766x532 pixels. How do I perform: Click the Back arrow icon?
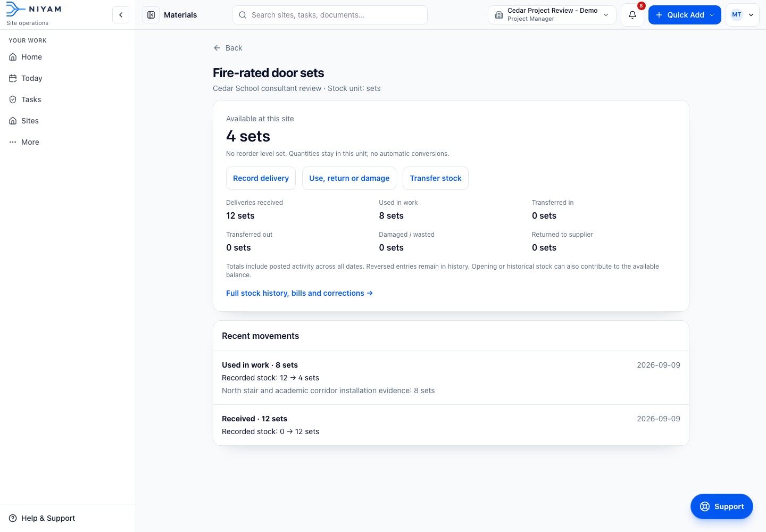click(217, 48)
